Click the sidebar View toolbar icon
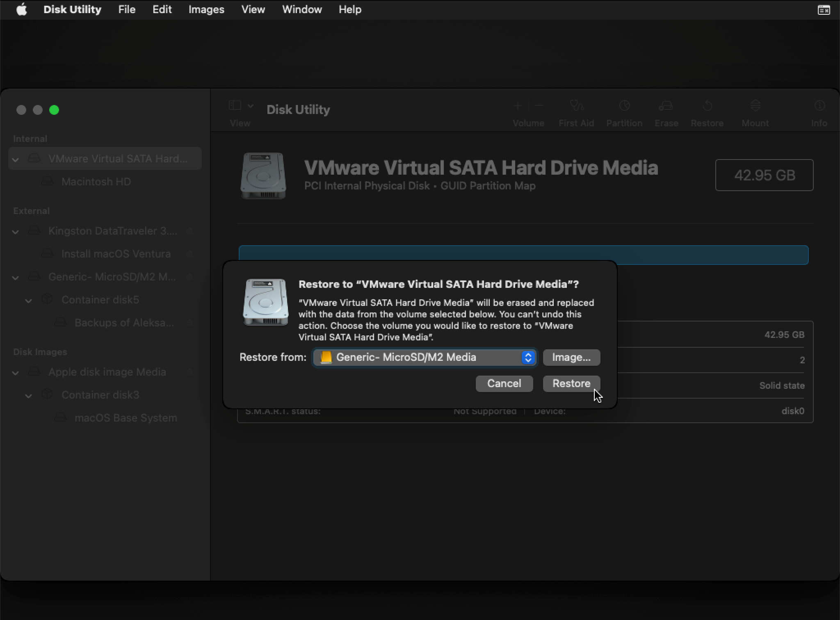Image resolution: width=840 pixels, height=620 pixels. [235, 106]
